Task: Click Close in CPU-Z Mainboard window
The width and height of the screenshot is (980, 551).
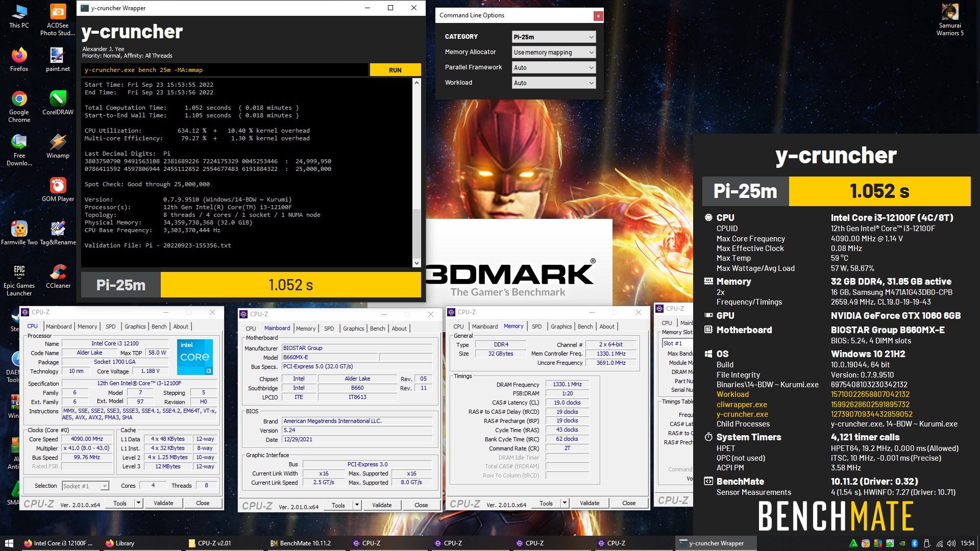Action: pyautogui.click(x=421, y=505)
